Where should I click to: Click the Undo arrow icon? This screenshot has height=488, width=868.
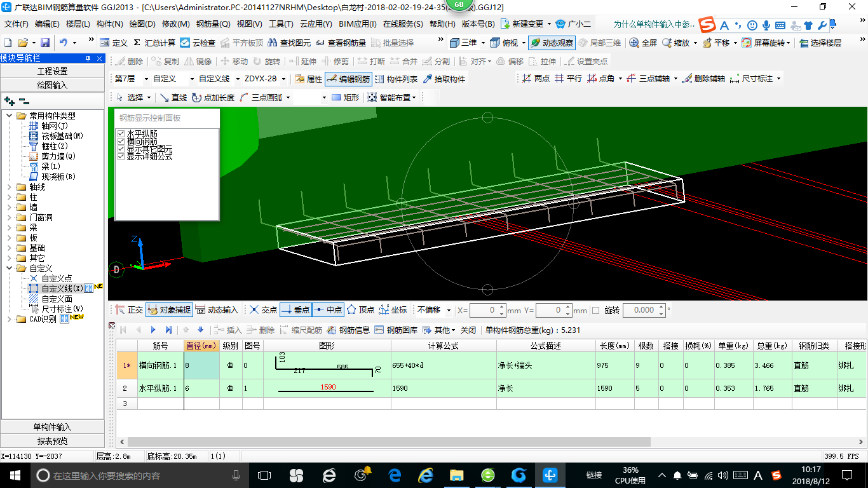pyautogui.click(x=64, y=43)
